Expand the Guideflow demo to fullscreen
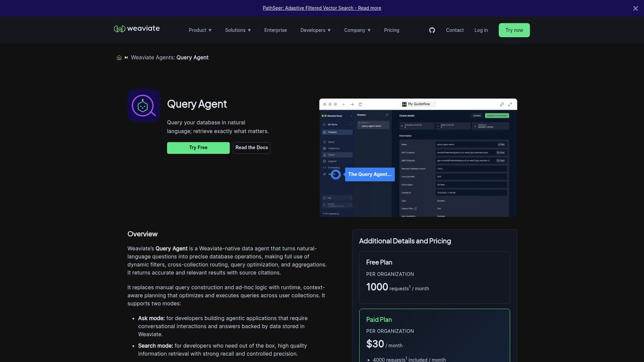Viewport: 644px width, 362px height. (x=510, y=105)
